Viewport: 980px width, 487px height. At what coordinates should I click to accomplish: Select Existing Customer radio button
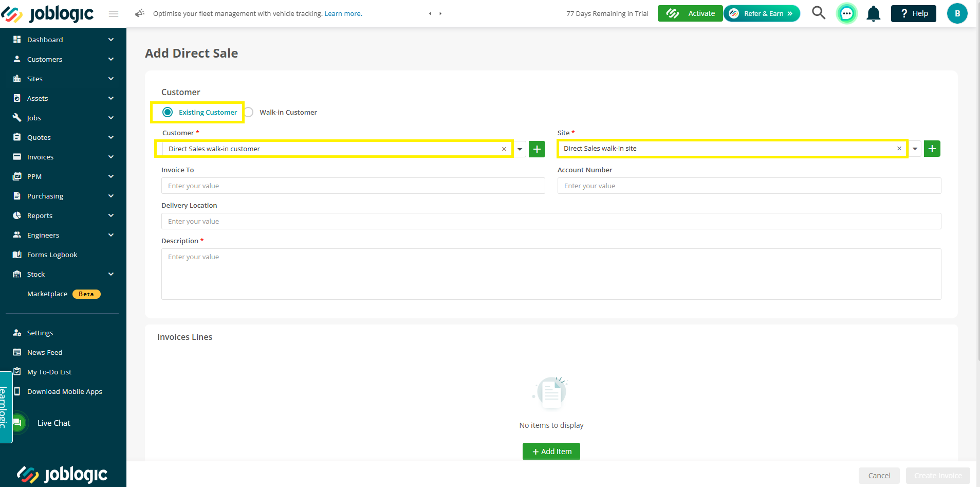click(168, 112)
